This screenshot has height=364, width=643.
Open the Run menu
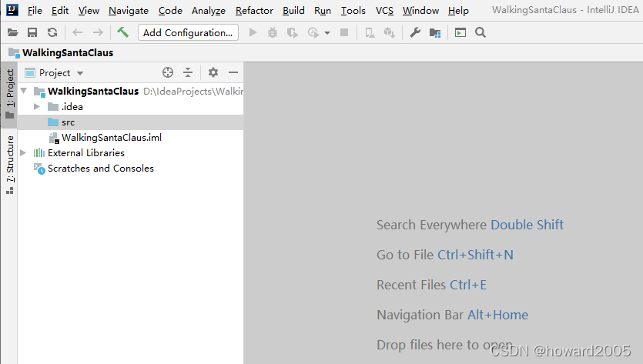click(x=323, y=10)
